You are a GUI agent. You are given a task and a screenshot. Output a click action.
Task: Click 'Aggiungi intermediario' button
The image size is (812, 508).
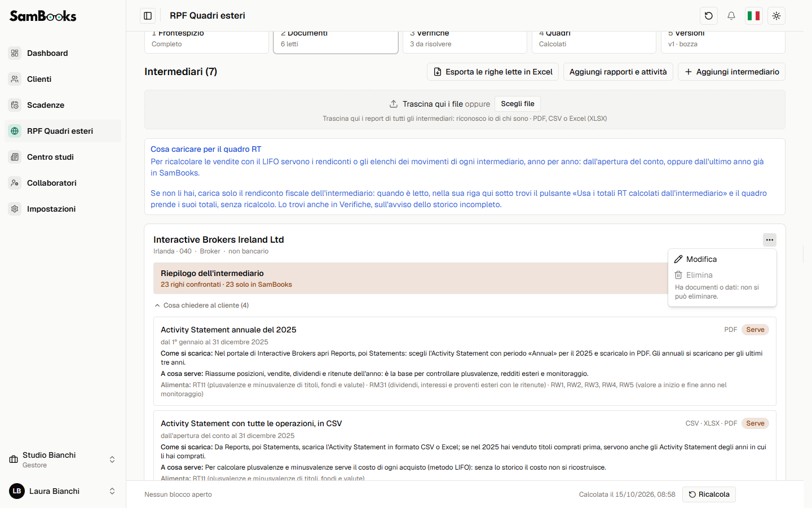tap(731, 72)
